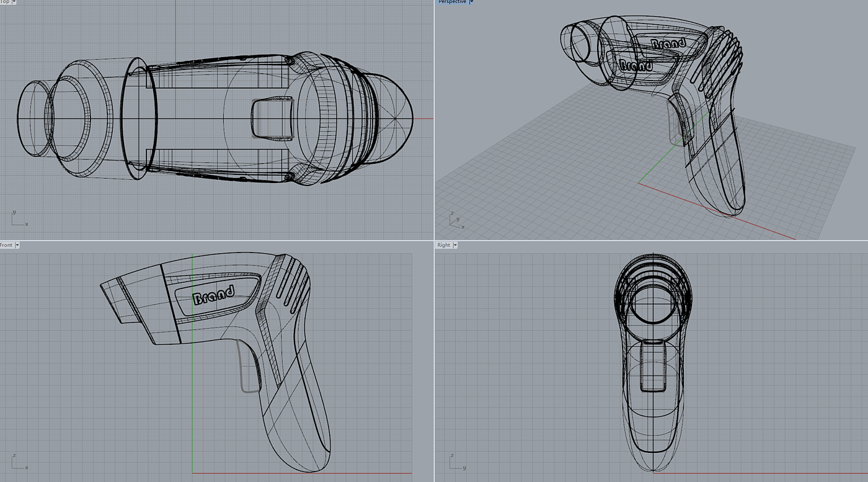Click the axis icon in Front viewport

[x=19, y=463]
